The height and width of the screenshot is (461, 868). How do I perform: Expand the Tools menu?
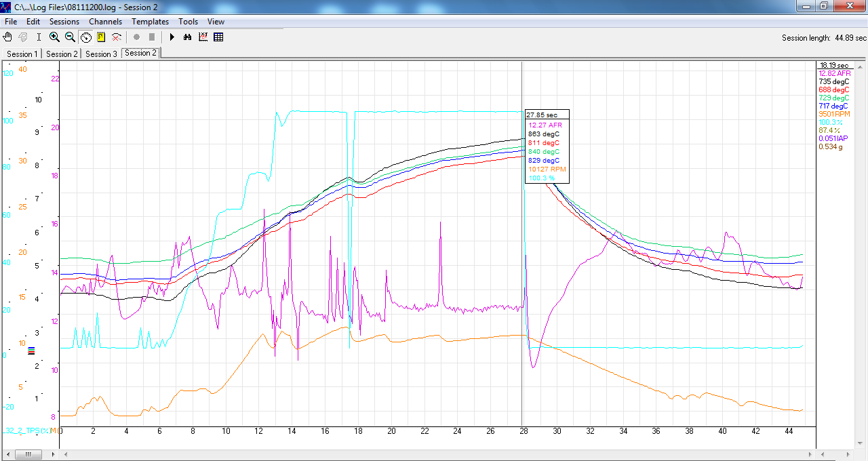tap(188, 22)
